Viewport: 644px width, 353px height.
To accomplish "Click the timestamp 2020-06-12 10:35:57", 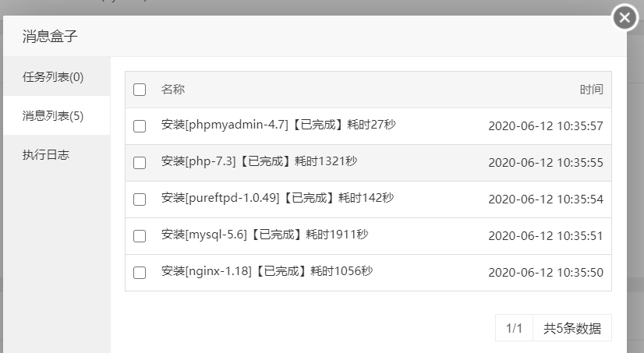I will pyautogui.click(x=546, y=126).
